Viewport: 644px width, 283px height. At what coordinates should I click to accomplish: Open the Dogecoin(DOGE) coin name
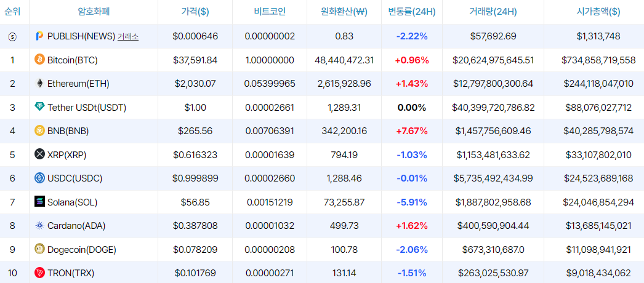(x=82, y=249)
